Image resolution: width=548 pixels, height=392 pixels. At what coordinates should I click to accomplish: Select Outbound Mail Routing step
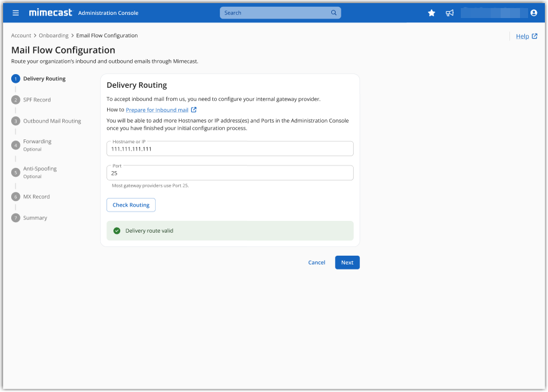[52, 121]
